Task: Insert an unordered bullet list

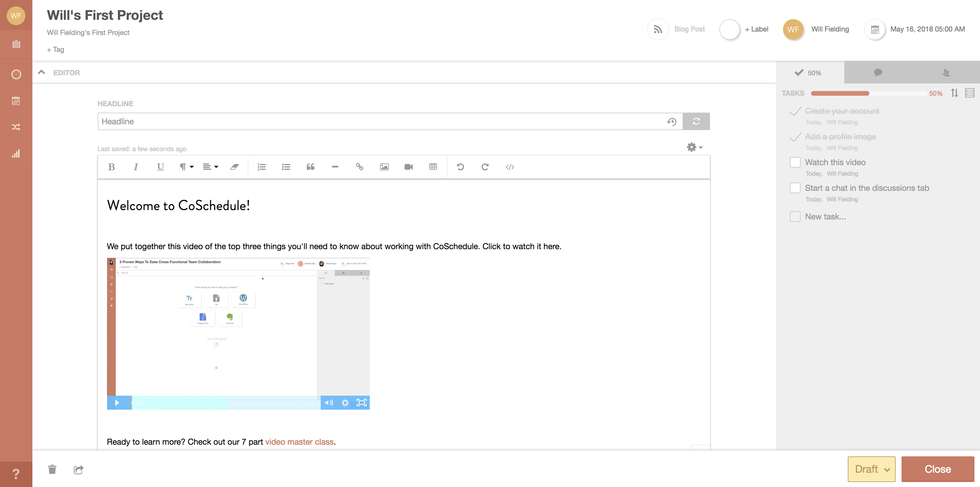Action: pyautogui.click(x=286, y=167)
